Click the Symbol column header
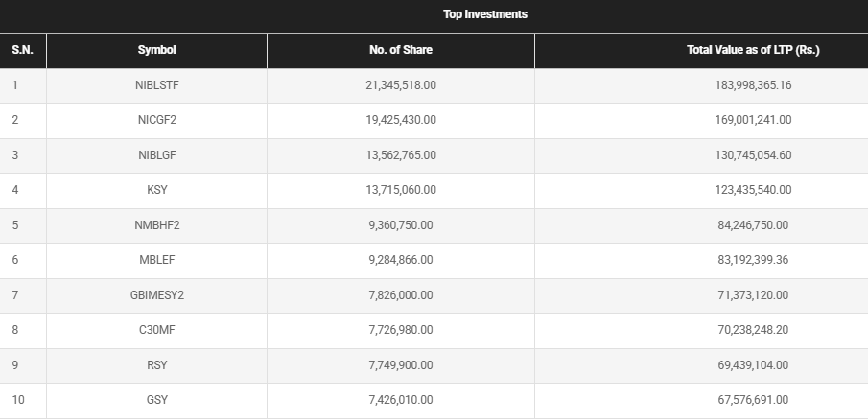This screenshot has width=868, height=420. pos(157,50)
